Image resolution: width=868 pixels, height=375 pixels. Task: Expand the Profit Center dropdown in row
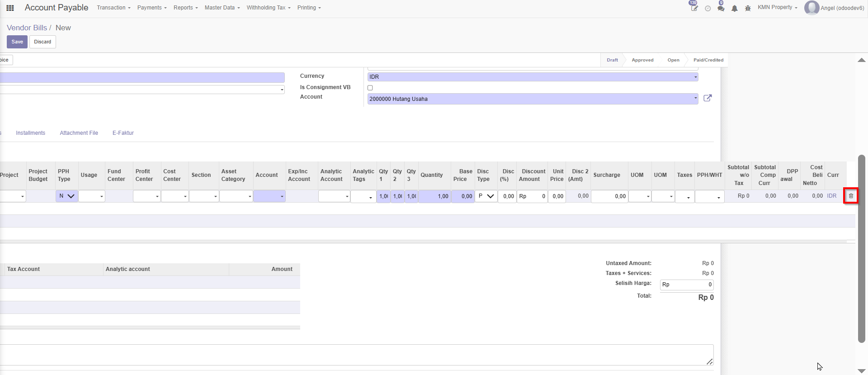coord(146,196)
